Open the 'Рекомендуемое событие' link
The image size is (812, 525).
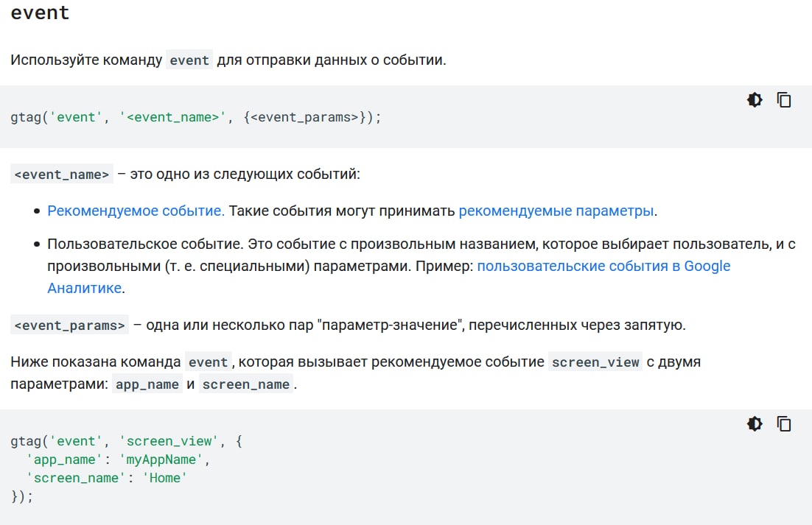coord(136,211)
